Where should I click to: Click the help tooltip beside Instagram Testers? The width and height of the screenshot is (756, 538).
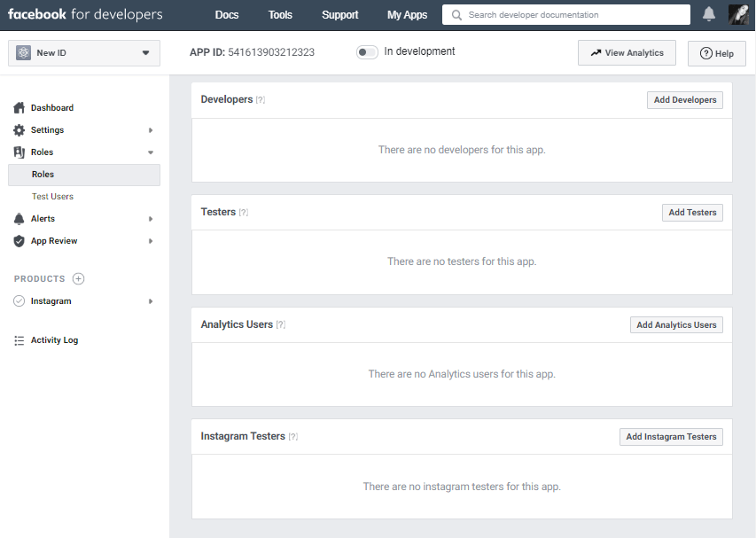(x=293, y=436)
